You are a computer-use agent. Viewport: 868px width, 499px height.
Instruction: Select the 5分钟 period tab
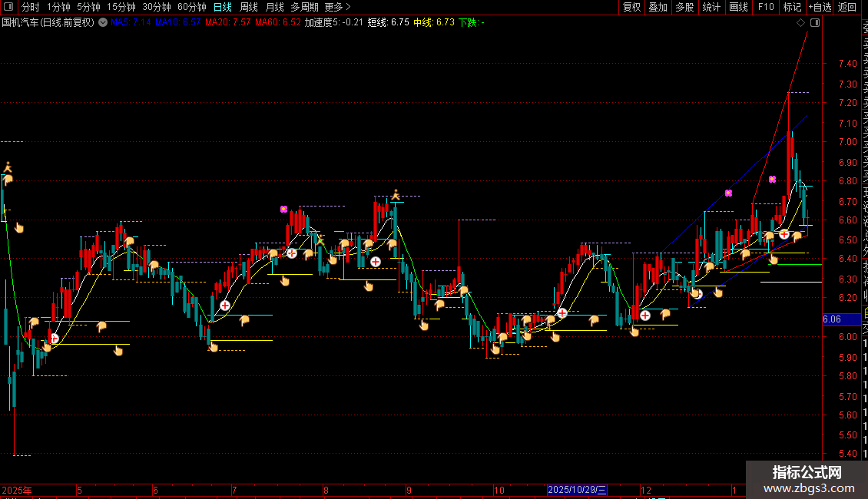88,7
